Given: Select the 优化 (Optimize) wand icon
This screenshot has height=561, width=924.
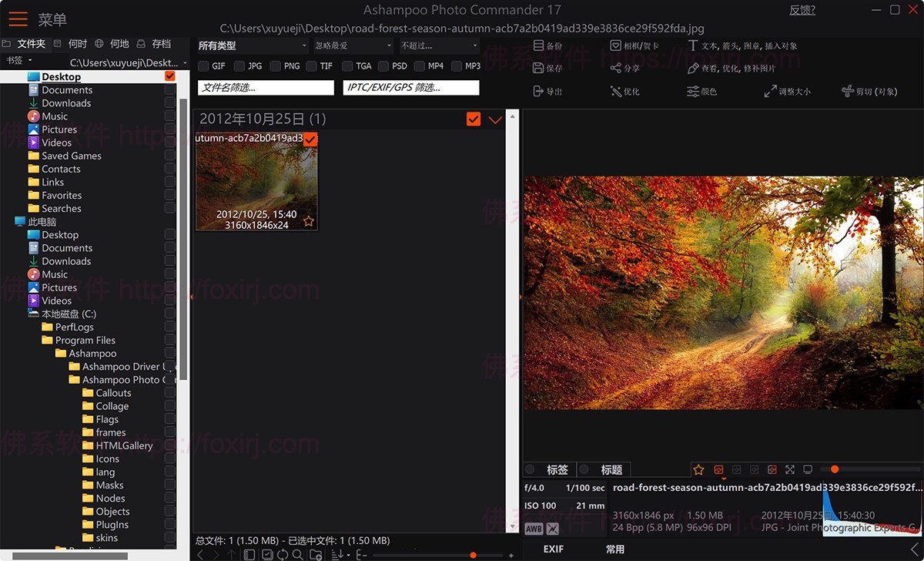Looking at the screenshot, I should tap(615, 91).
